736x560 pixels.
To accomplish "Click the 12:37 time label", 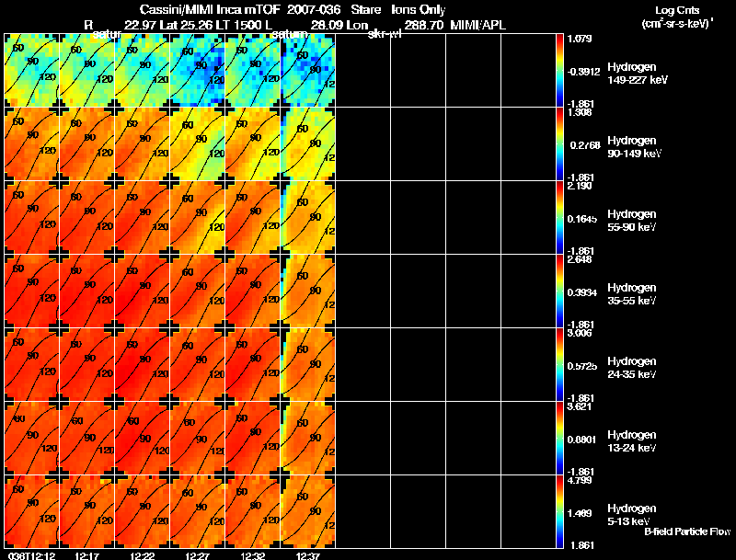I will coord(308,555).
